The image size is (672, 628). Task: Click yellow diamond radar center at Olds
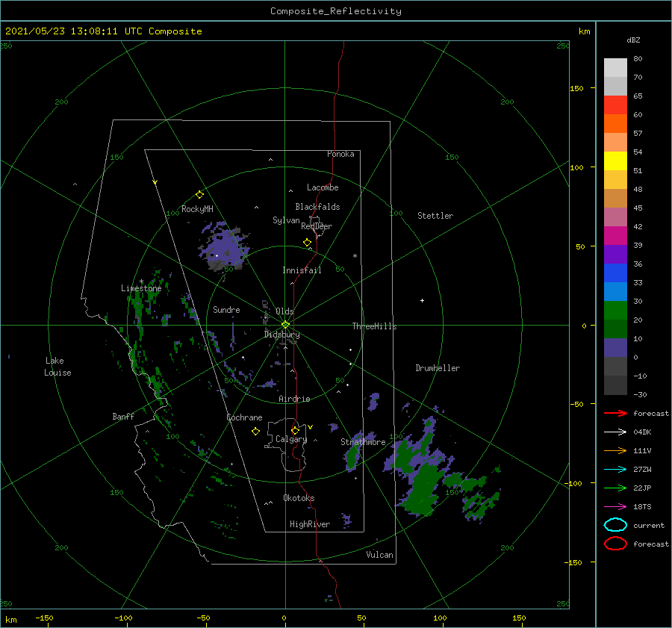(285, 325)
